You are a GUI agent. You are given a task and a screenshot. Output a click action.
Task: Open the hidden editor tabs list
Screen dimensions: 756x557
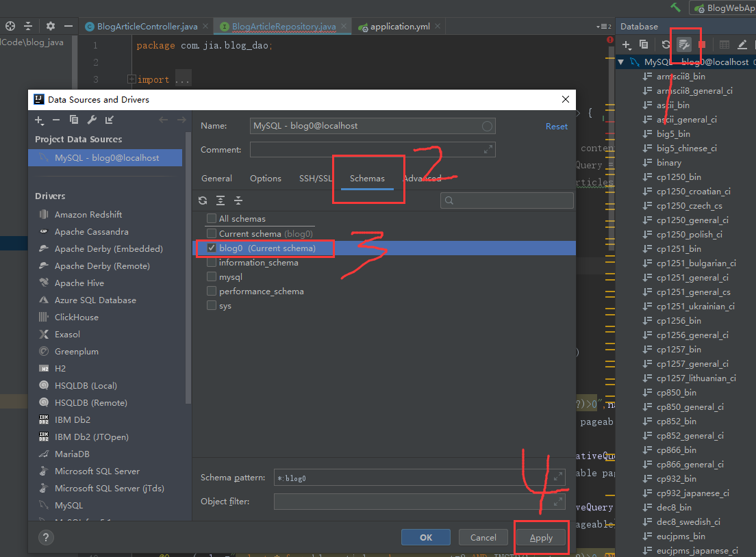point(604,27)
